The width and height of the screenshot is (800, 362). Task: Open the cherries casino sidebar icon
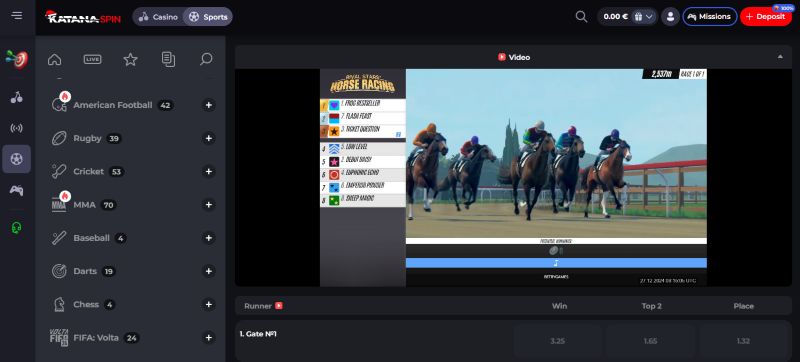(17, 97)
